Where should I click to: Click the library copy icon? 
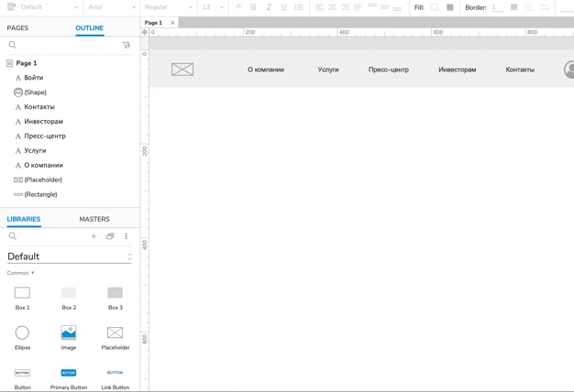[110, 236]
